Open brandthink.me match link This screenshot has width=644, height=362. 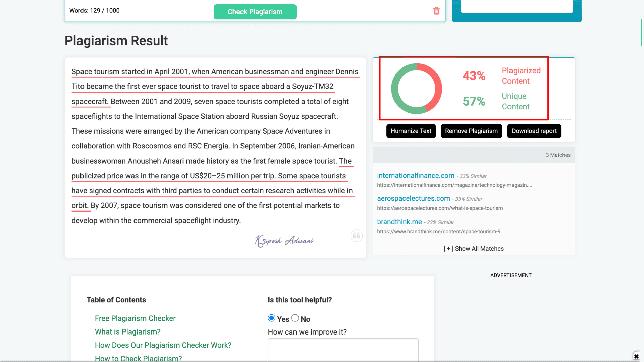[399, 222]
